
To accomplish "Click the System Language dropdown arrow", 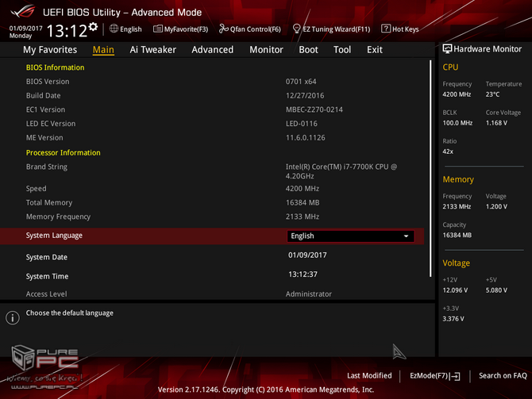I will coord(406,236).
